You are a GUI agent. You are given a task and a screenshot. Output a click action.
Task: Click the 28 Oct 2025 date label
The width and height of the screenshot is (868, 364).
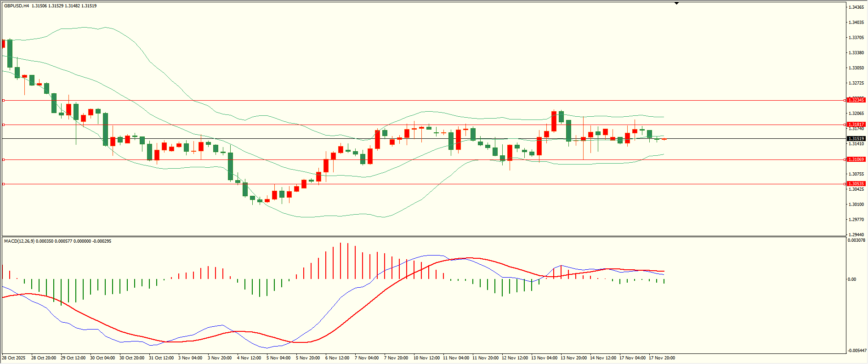14,358
